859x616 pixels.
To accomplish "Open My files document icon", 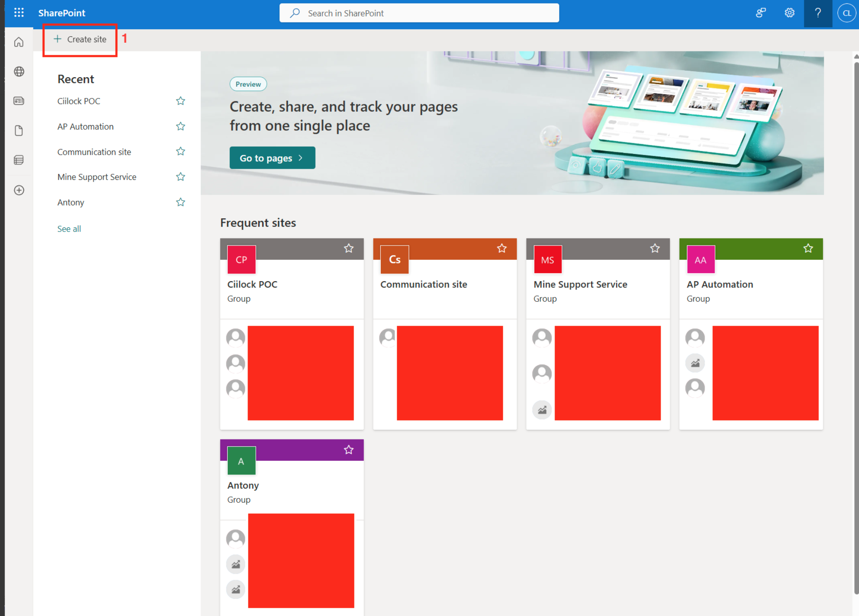I will (19, 130).
